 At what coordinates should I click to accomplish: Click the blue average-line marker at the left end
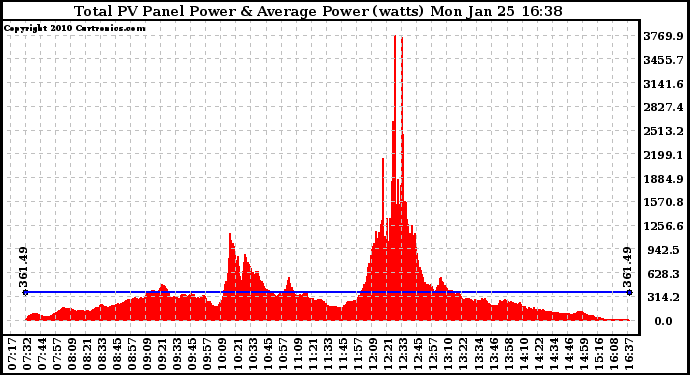point(26,292)
